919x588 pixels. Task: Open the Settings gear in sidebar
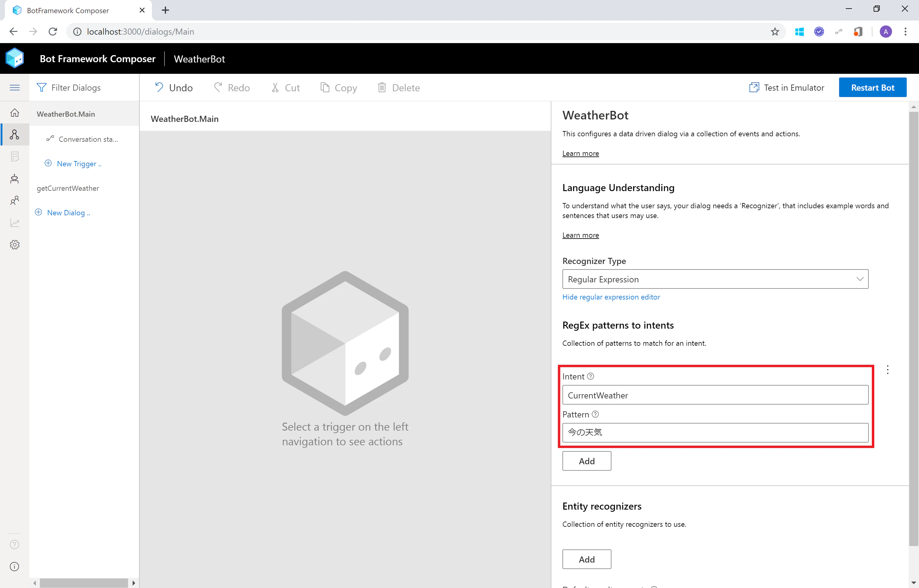[14, 245]
